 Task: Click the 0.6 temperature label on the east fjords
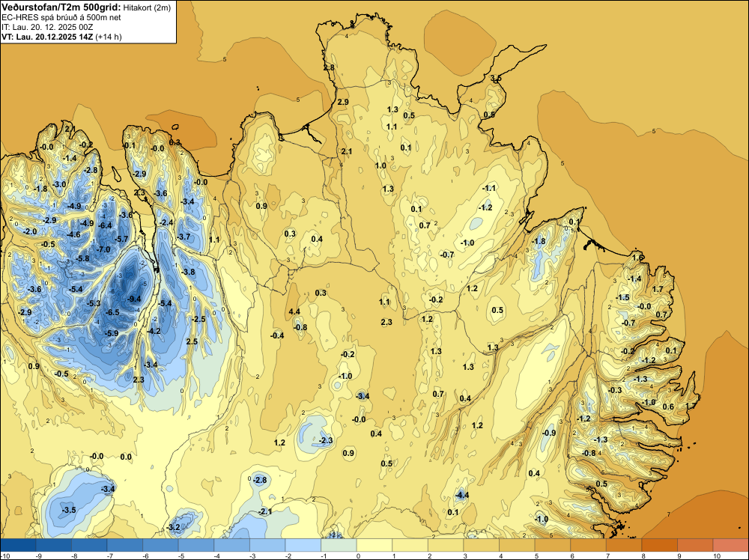click(x=668, y=407)
